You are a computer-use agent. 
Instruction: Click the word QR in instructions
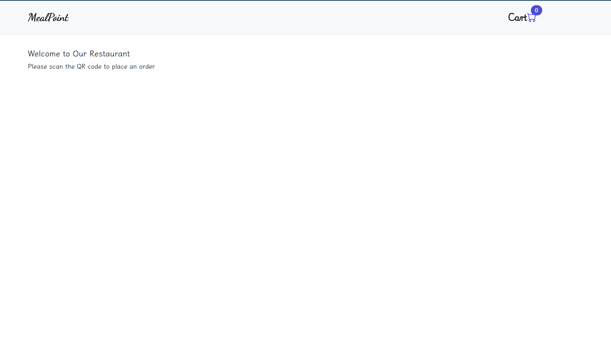click(81, 67)
